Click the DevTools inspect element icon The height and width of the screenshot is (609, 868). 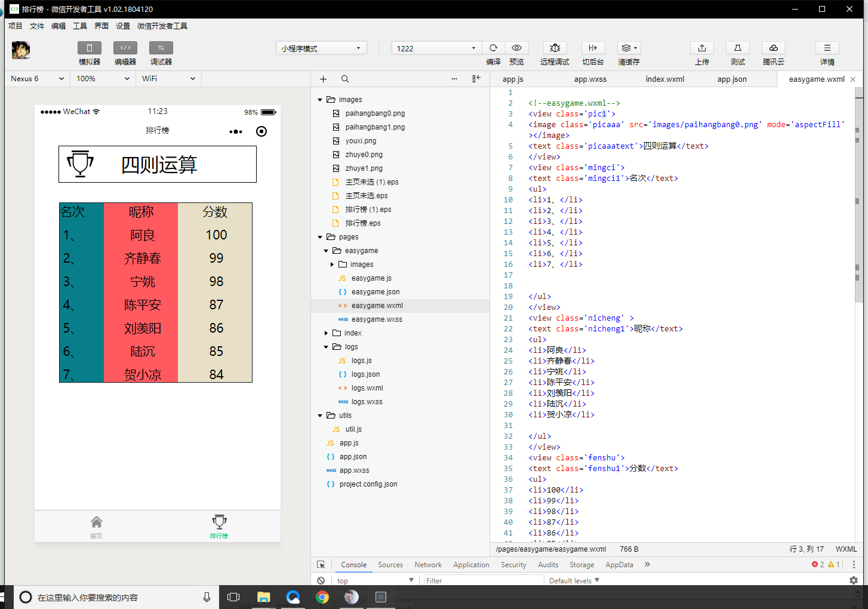tap(321, 565)
